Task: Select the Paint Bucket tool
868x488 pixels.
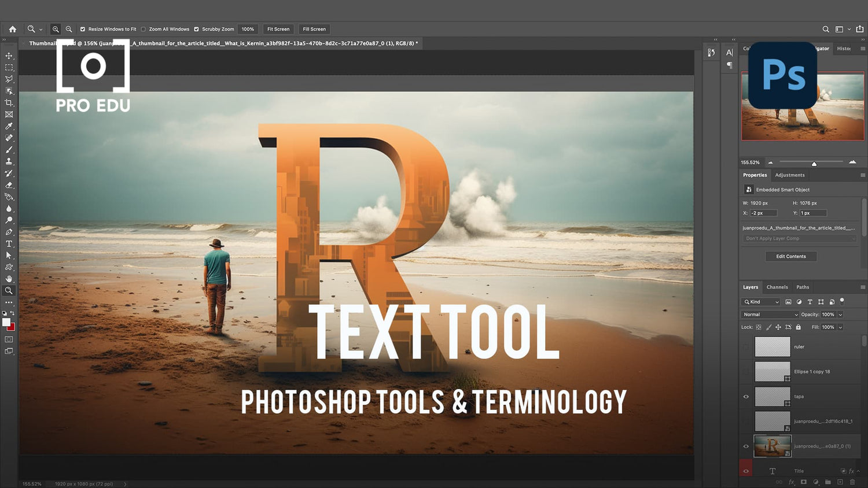Action: coord(9,197)
